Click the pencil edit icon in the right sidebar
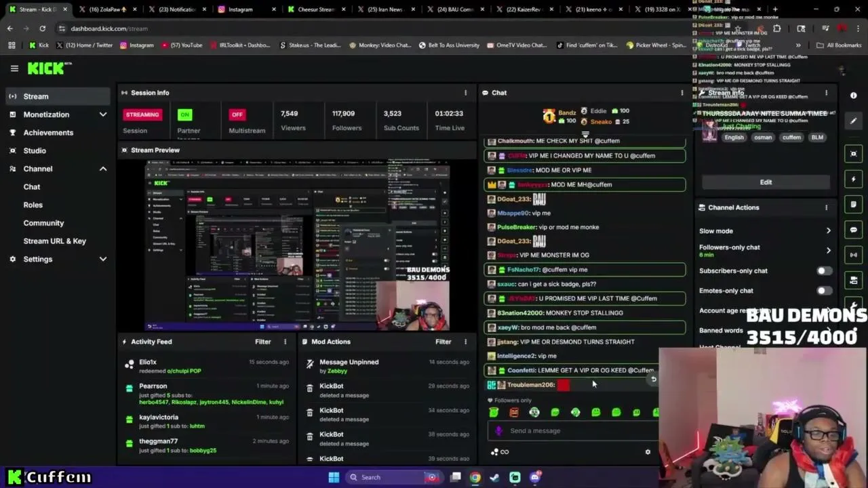Viewport: 868px width, 488px height. (x=854, y=121)
